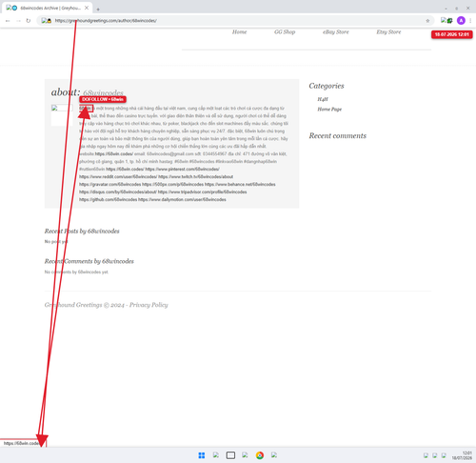The width and height of the screenshot is (476, 463).
Task: Open the reddit.com/user/68wincodes link
Action: (x=118, y=177)
